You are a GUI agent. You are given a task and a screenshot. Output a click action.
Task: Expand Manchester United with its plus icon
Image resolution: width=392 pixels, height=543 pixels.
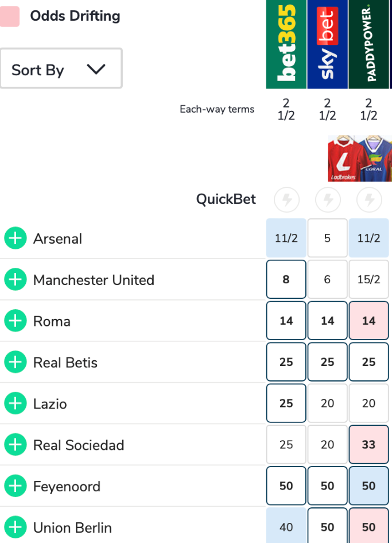pos(15,280)
